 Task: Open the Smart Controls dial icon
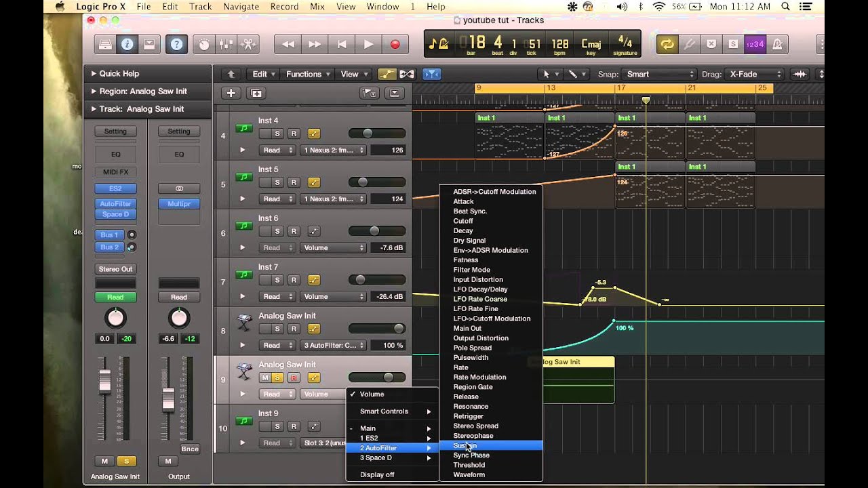click(204, 45)
